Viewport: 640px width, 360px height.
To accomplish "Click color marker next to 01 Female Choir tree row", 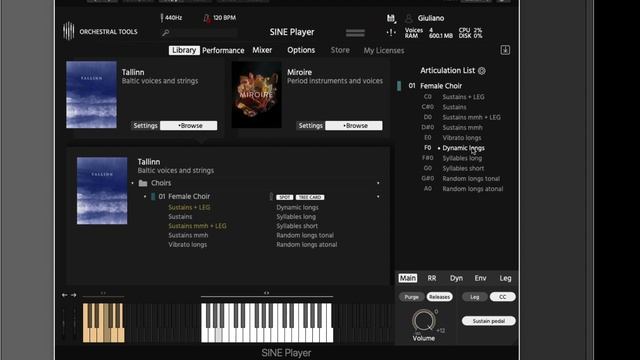I will click(x=153, y=197).
